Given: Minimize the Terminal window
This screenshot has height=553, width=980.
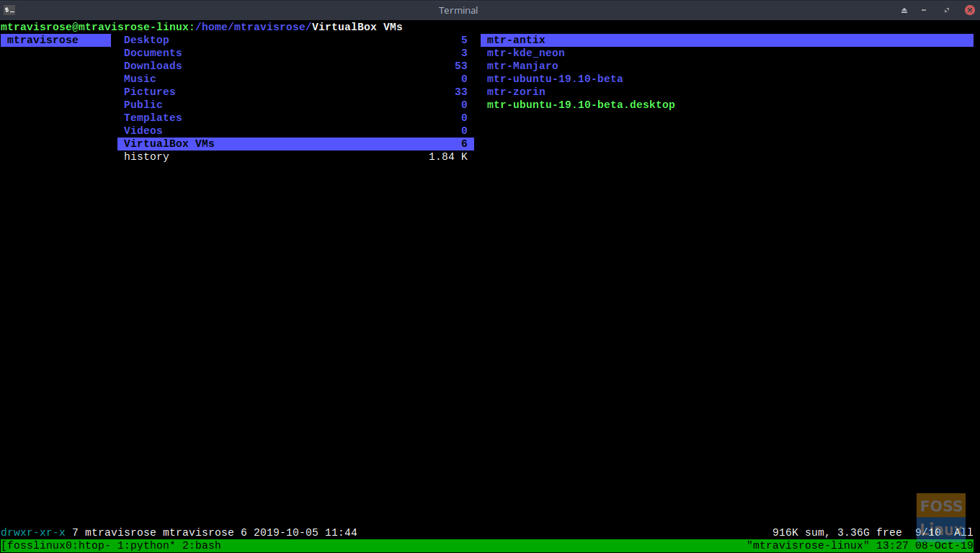Looking at the screenshot, I should pos(924,10).
